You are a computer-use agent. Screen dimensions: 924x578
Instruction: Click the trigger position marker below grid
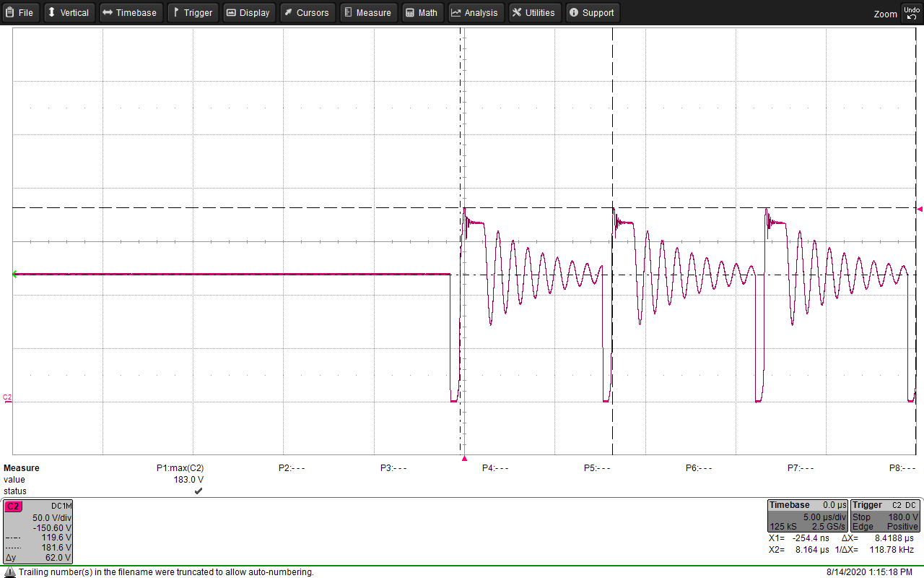[x=464, y=459]
